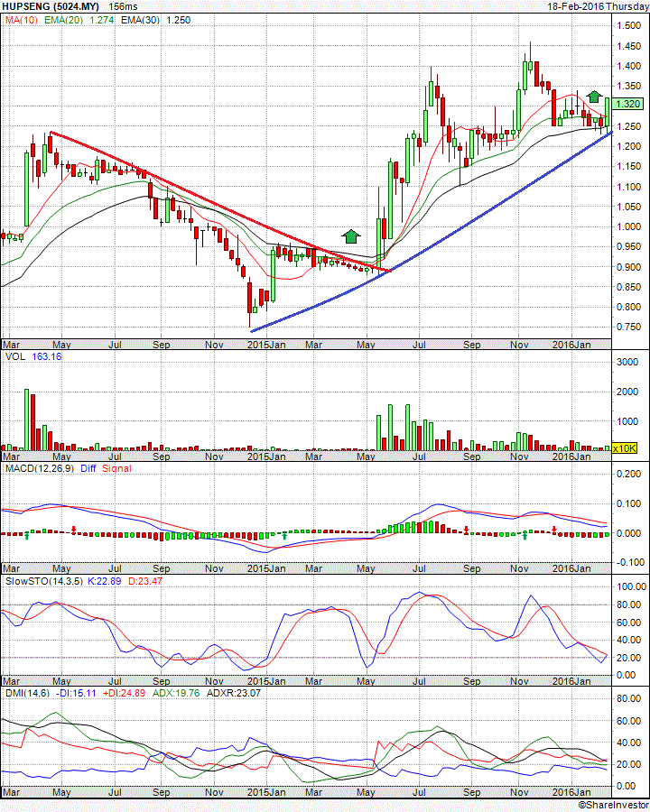
Task: Click the red Signal legend label
Action: (116, 468)
